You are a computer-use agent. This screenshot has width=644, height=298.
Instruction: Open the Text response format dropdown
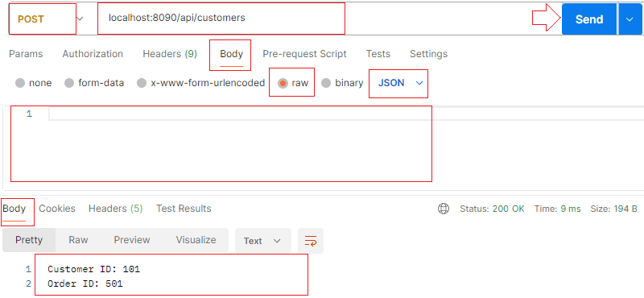263,241
